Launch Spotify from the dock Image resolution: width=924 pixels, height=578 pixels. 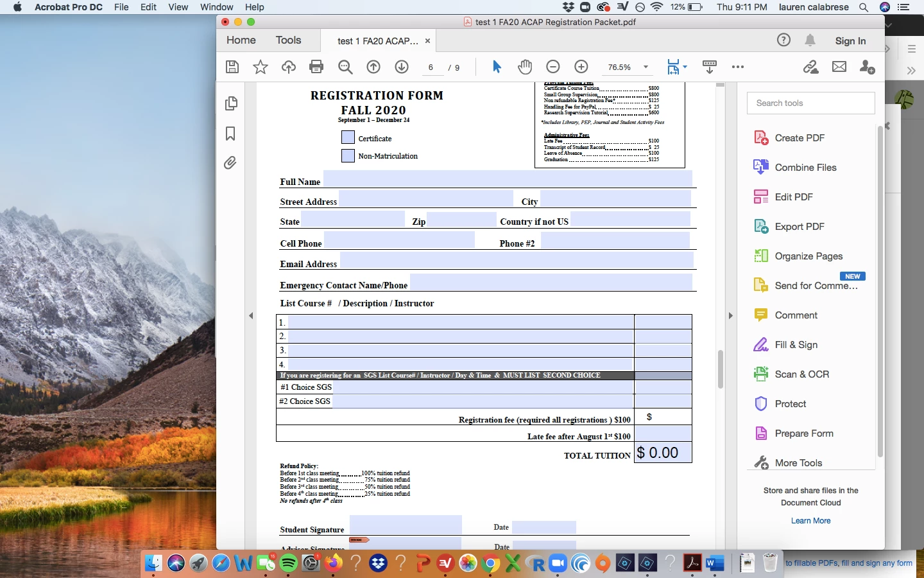click(x=289, y=563)
